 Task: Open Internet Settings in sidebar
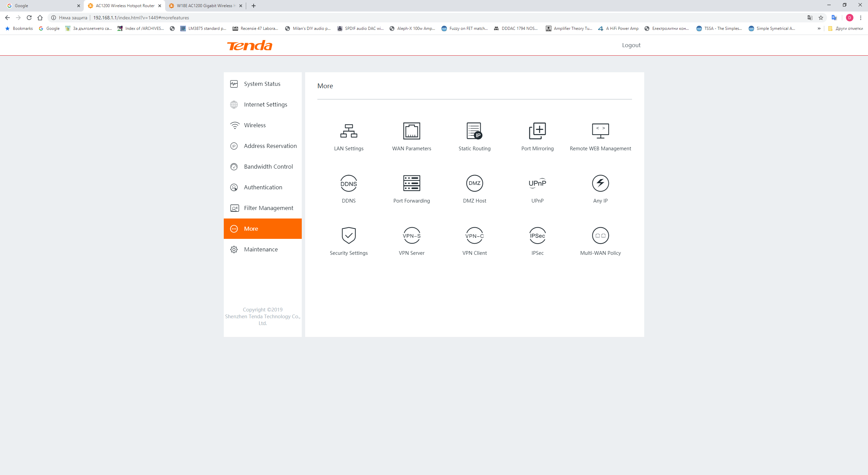tap(263, 104)
